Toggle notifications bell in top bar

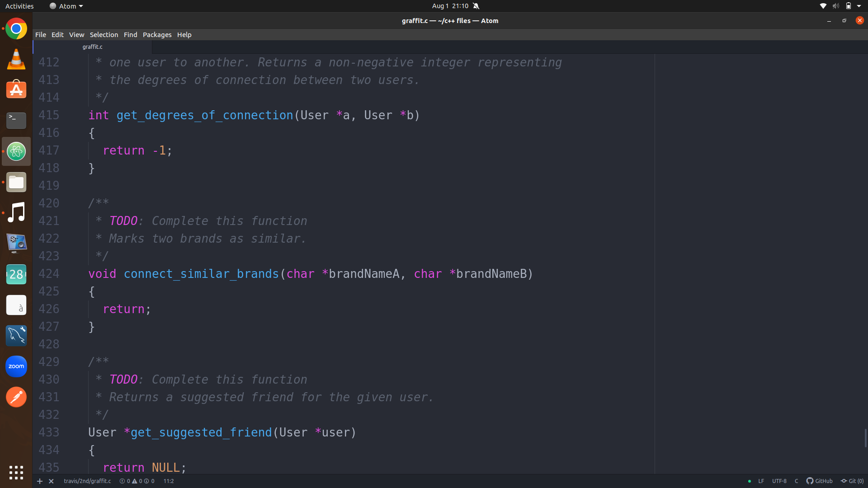[x=476, y=6]
